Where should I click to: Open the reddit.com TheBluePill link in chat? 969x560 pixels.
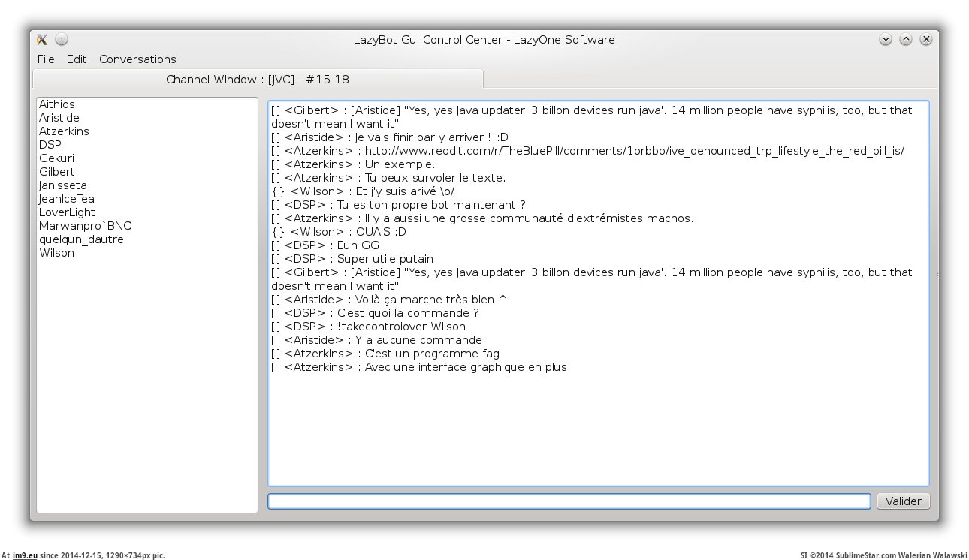(x=634, y=151)
